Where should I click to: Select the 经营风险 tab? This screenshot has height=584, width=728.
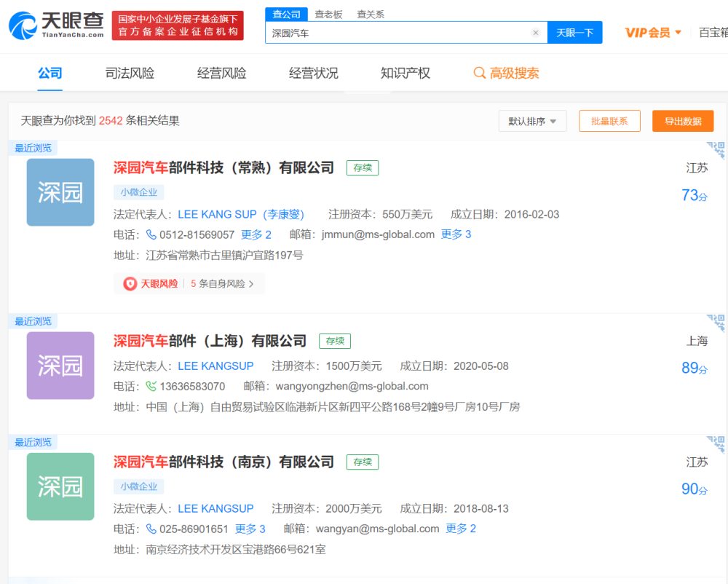point(221,74)
